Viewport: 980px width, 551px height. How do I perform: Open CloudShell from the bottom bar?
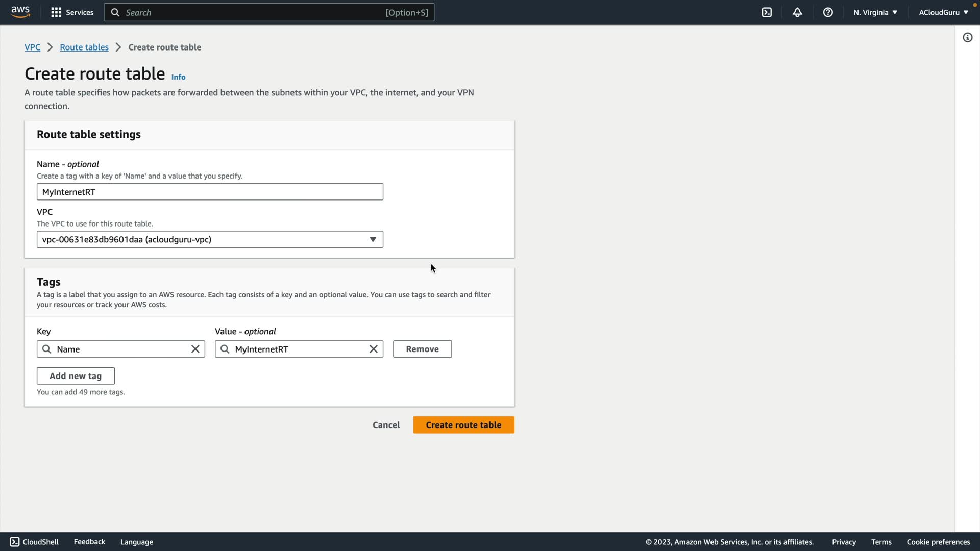(x=34, y=542)
